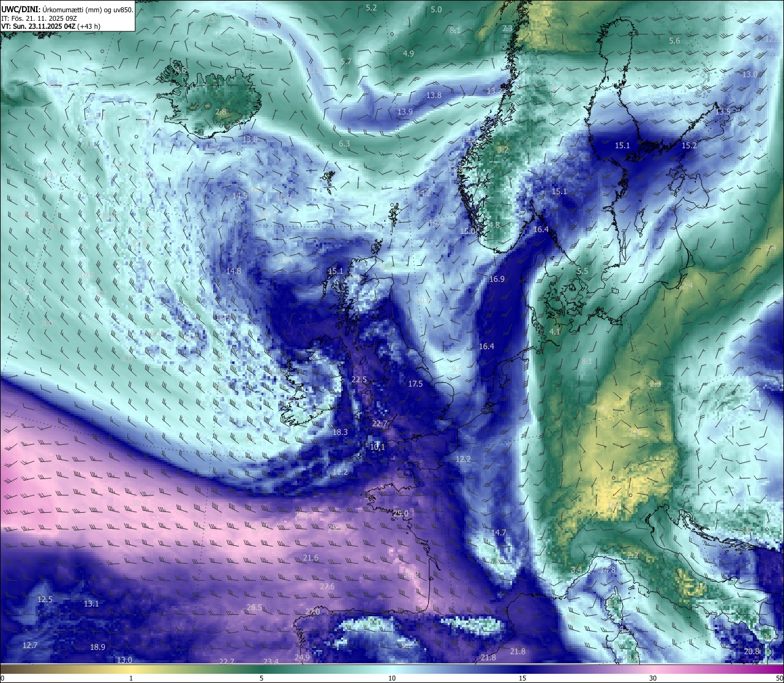
Task: Click the '15.2' value label
Action: tap(690, 145)
